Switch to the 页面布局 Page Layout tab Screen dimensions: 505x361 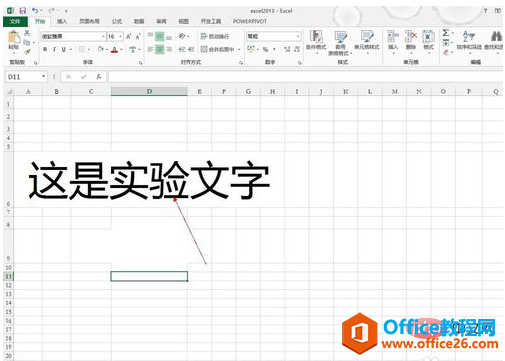(x=89, y=21)
